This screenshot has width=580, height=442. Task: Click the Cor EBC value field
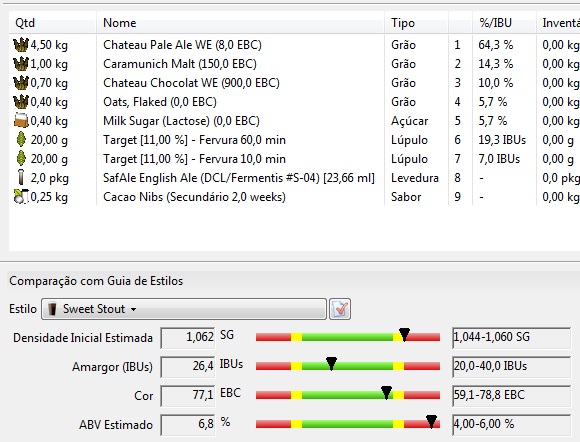188,395
